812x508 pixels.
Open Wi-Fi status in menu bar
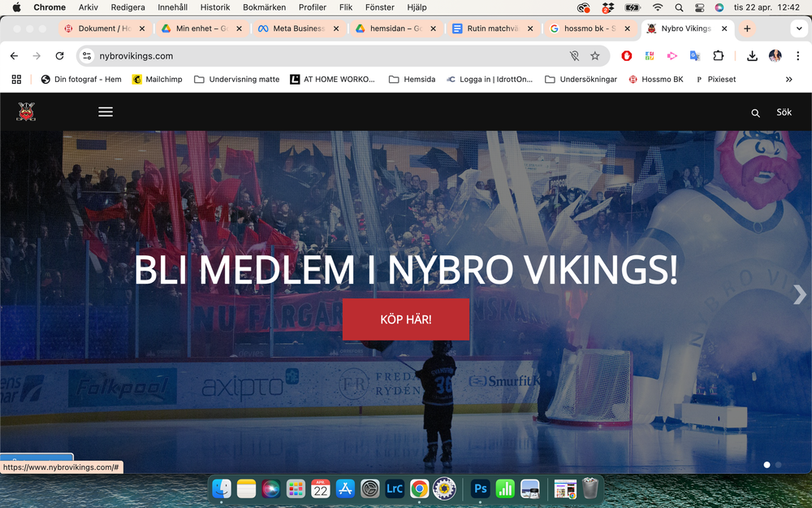pos(658,7)
